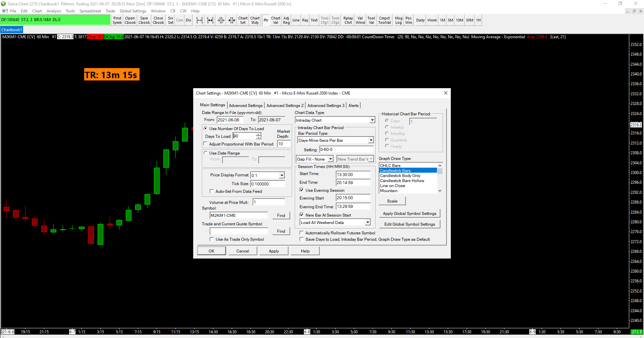Switch chart to Daily timeframe button
Viewport: 644px width, 338px height.
coord(420,20)
